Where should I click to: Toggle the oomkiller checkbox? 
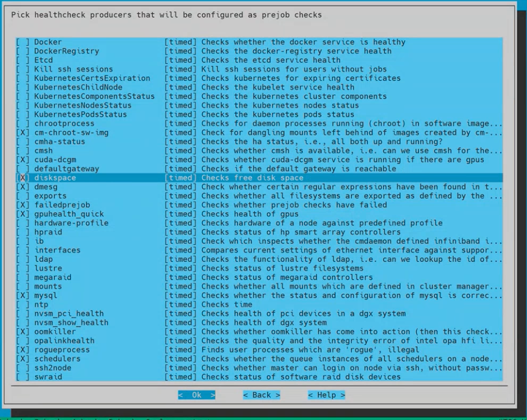point(22,332)
